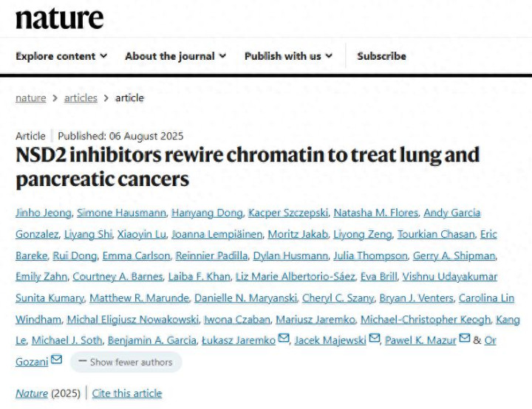The width and height of the screenshot is (532, 409).
Task: Collapse list with Show fewer authors
Action: point(126,362)
